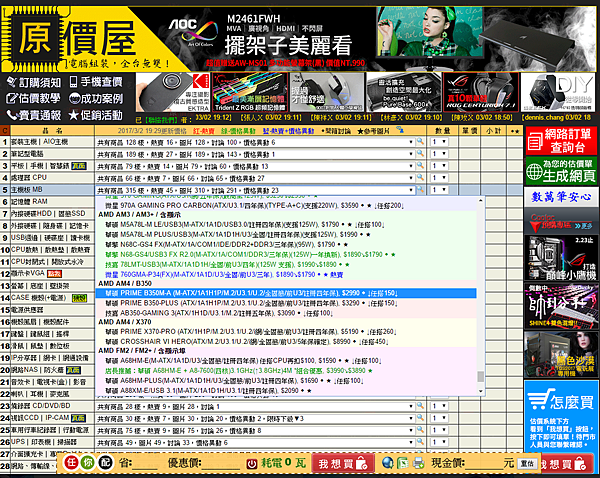Click the black 配 circle icon
600x478 pixels.
(x=105, y=463)
